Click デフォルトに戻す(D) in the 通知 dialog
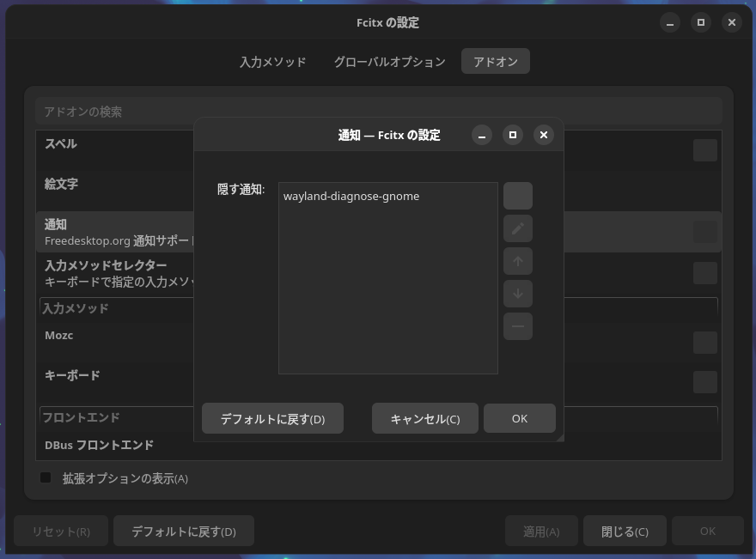This screenshot has width=756, height=559. 273,419
